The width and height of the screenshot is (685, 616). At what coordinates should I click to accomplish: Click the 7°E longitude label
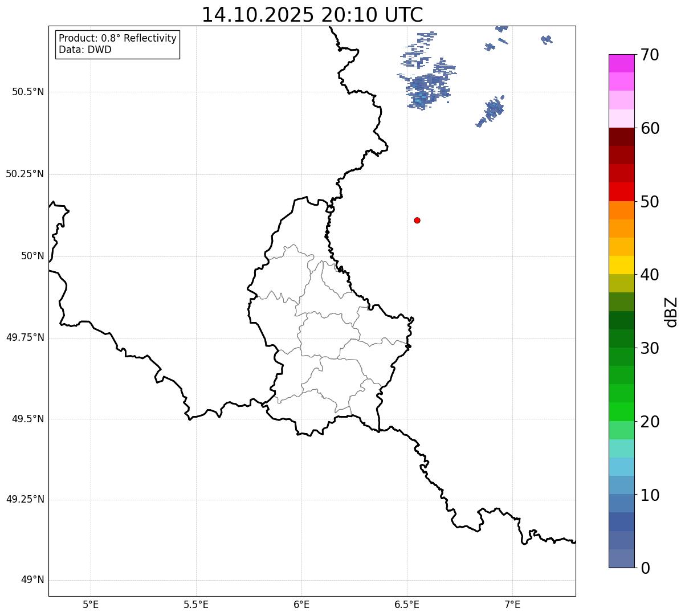click(x=512, y=605)
